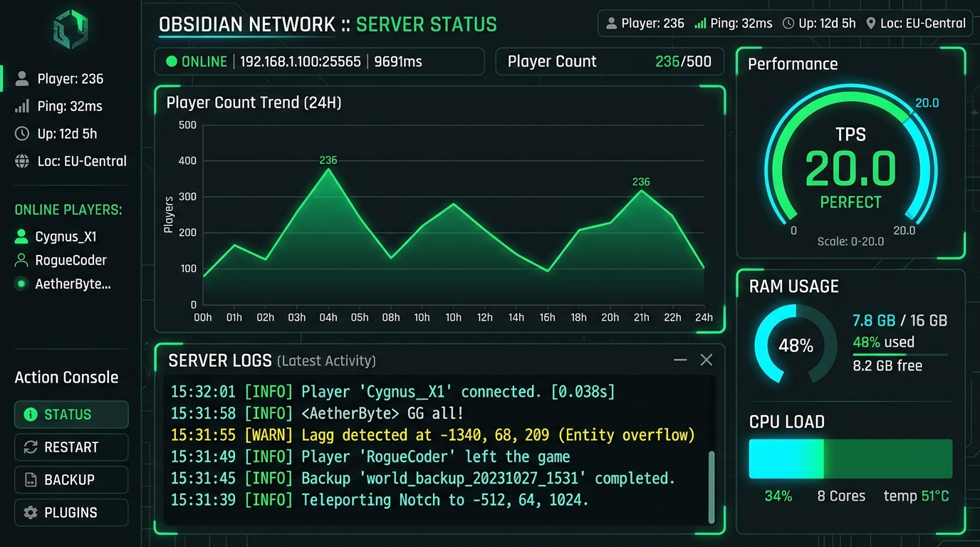Click the log line about Cygnus_X1 connected
Image resolution: width=980 pixels, height=547 pixels.
392,392
